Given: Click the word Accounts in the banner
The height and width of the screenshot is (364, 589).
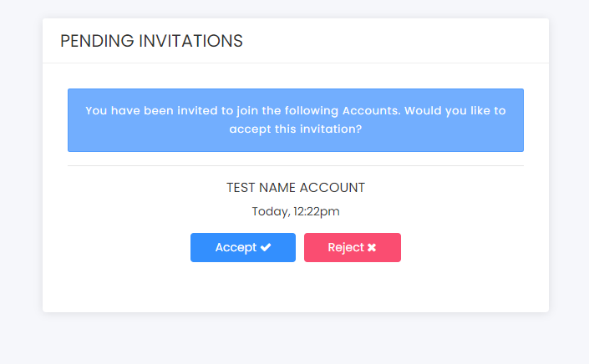Looking at the screenshot, I should click(x=371, y=111).
